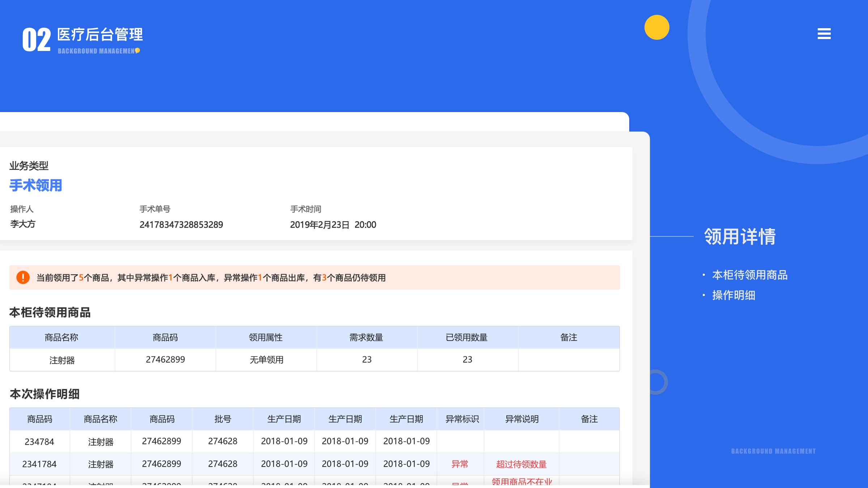Click the 已领用数量 column header
This screenshot has width=868, height=488.
coord(467,337)
